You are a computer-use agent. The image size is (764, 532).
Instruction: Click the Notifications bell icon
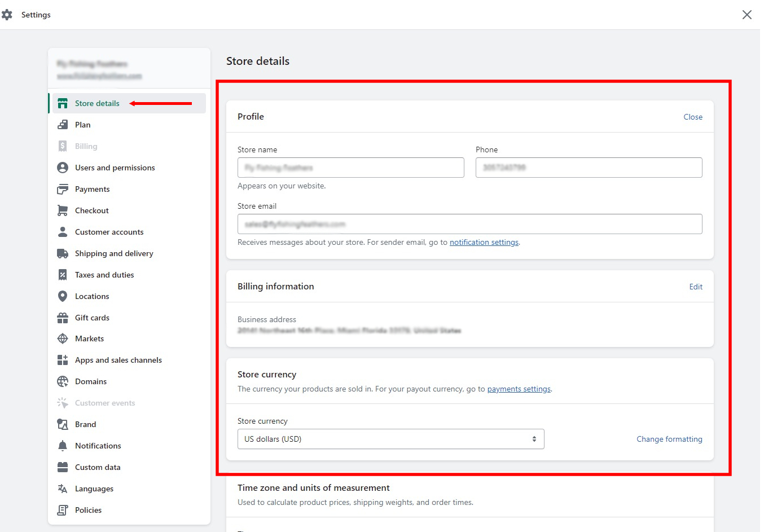(63, 446)
